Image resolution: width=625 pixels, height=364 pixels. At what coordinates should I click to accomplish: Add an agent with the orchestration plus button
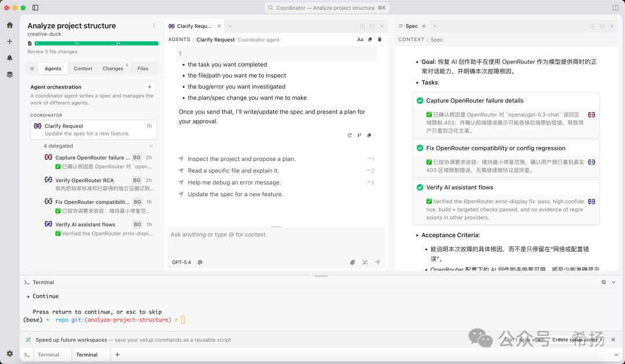pyautogui.click(x=149, y=87)
